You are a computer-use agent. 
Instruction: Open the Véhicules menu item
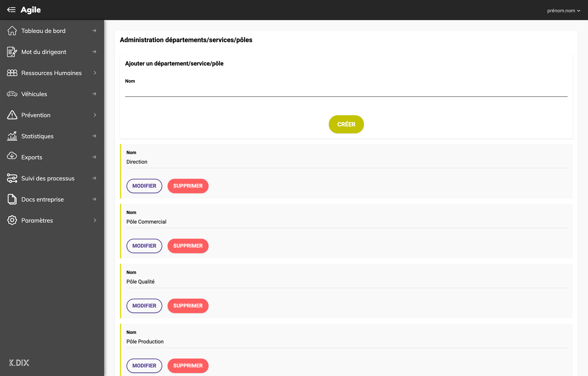tap(52, 94)
